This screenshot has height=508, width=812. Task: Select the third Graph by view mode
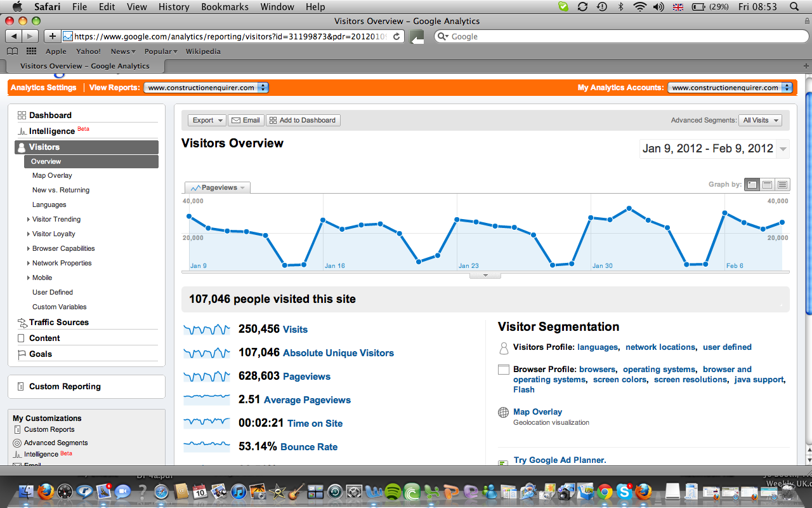782,185
